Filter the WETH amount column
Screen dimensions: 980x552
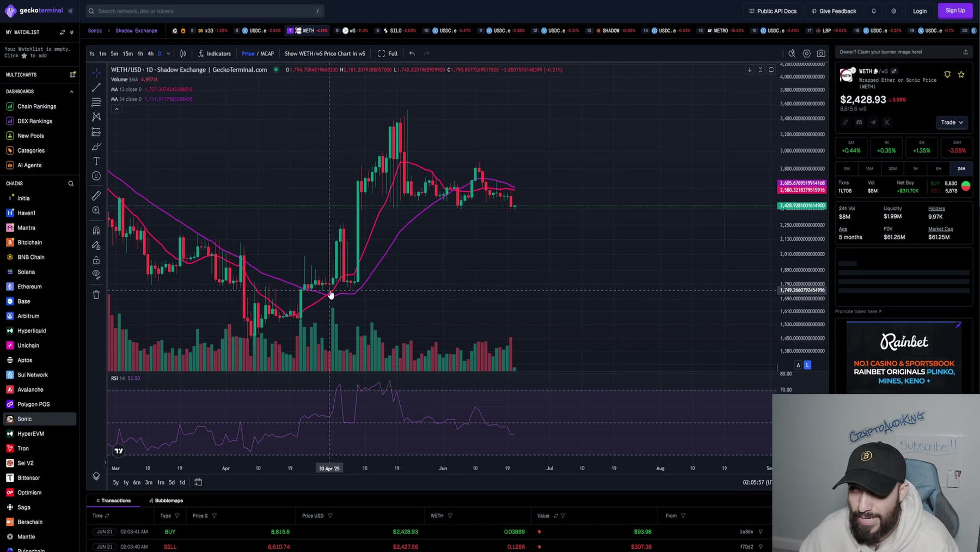pyautogui.click(x=450, y=515)
